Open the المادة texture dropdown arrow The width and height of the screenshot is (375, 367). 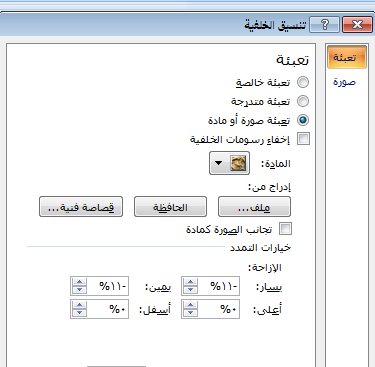(219, 163)
